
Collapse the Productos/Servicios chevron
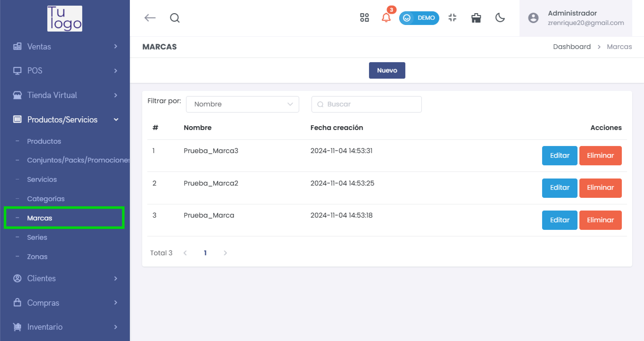pyautogui.click(x=116, y=120)
